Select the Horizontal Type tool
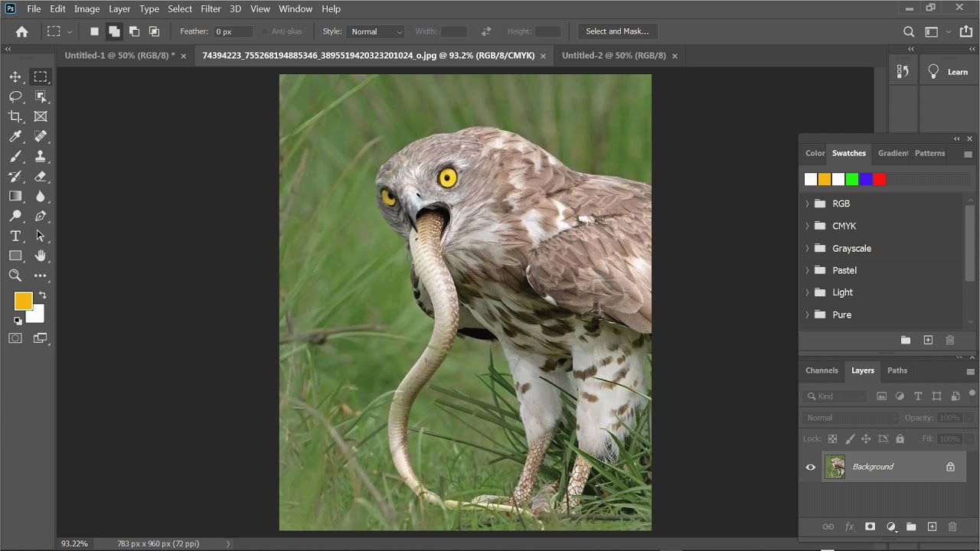Image resolution: width=980 pixels, height=551 pixels. [15, 236]
